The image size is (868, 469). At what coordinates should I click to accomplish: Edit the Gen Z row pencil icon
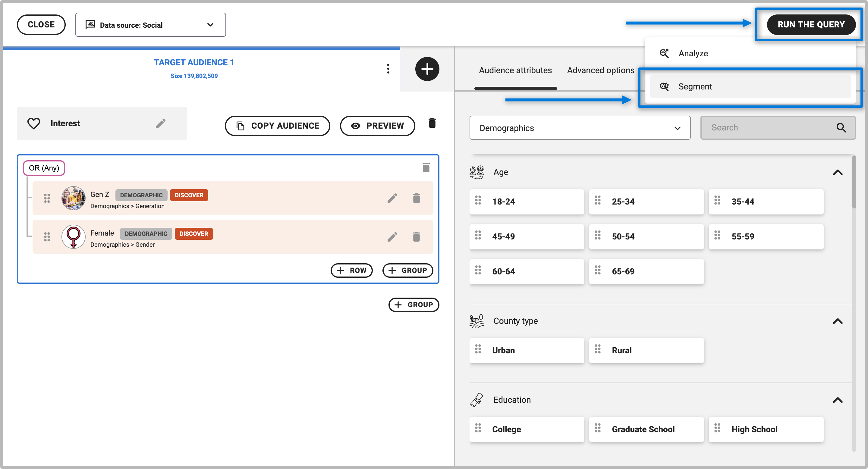(392, 198)
